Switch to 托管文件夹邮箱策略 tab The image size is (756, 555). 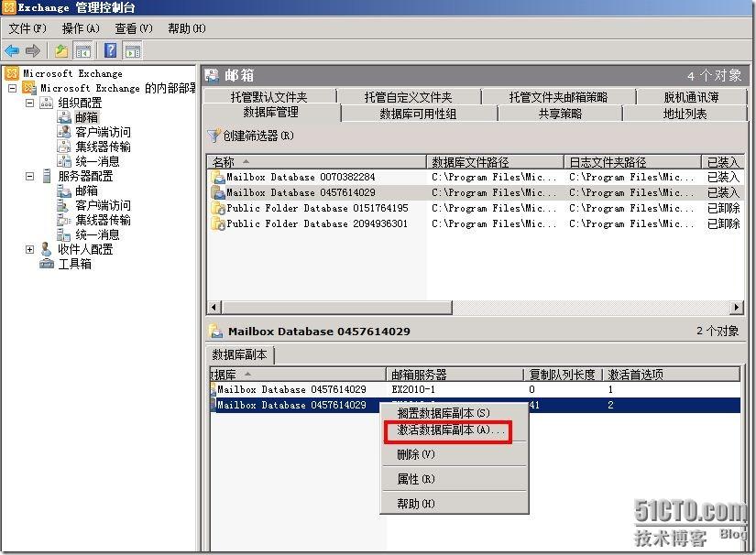pos(558,97)
